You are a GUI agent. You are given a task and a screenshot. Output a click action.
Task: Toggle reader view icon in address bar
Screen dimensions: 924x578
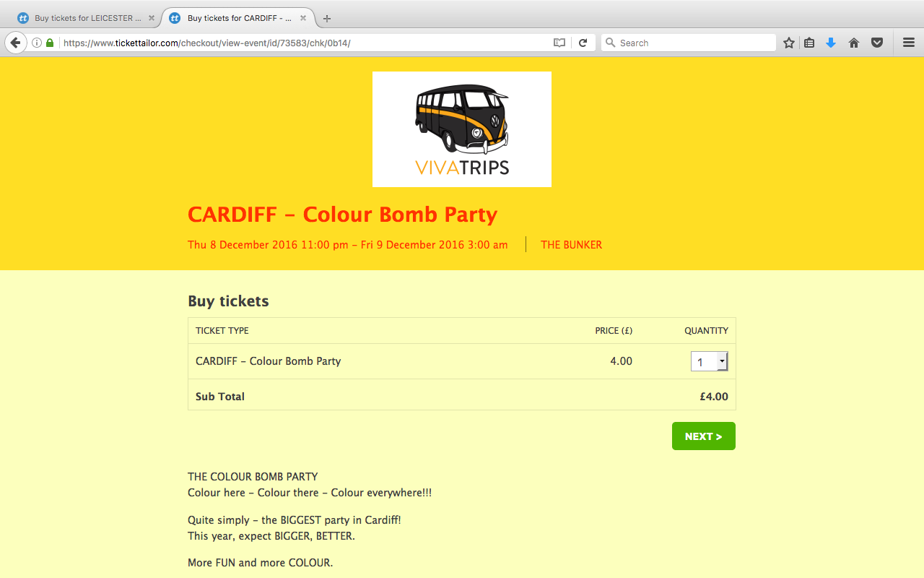[559, 43]
